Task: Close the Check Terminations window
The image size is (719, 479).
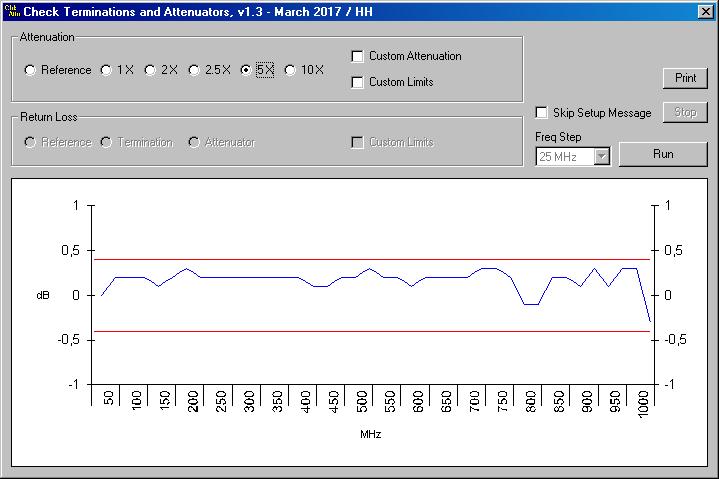Action: [706, 12]
